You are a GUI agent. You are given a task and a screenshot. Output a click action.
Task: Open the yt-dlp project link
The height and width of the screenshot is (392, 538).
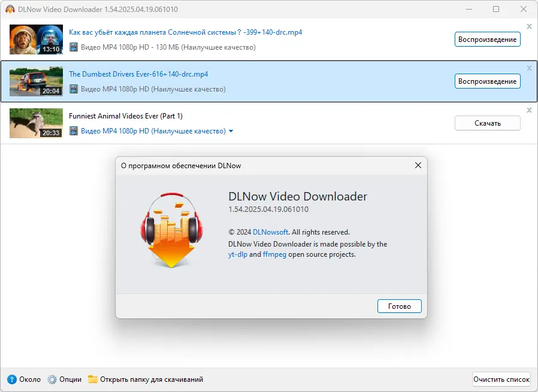coord(237,254)
